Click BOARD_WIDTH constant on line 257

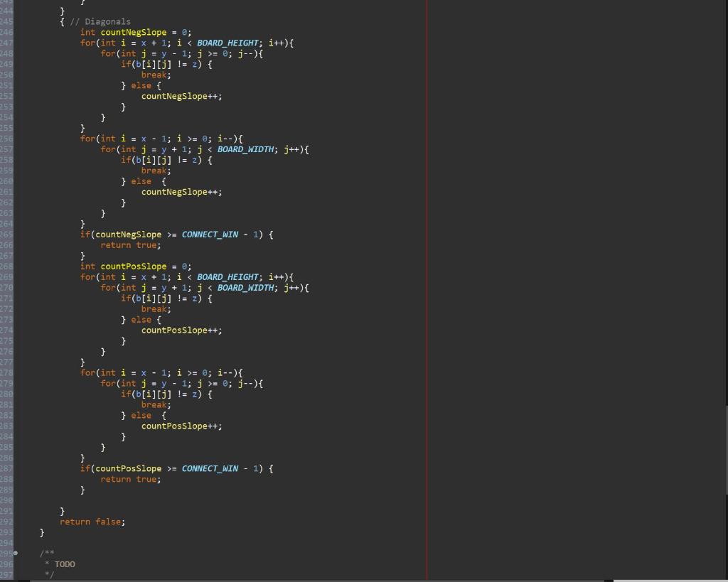(245, 149)
